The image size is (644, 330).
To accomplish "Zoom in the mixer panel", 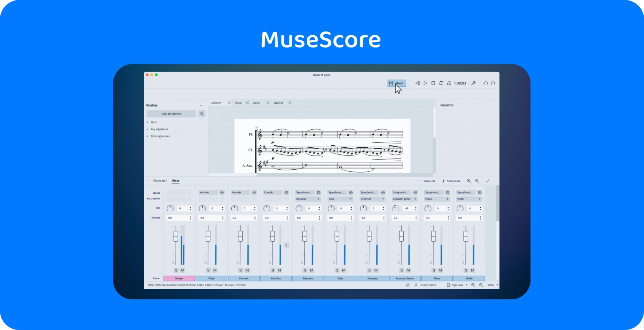I will tap(469, 181).
